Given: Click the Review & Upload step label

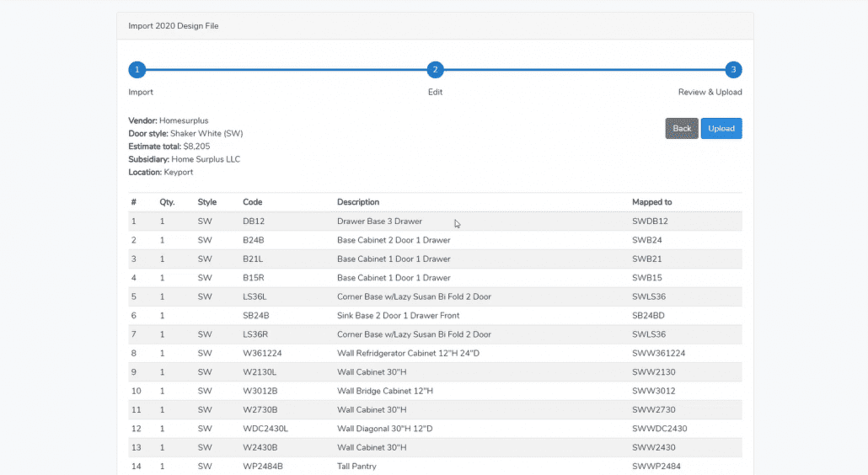Looking at the screenshot, I should pos(710,93).
